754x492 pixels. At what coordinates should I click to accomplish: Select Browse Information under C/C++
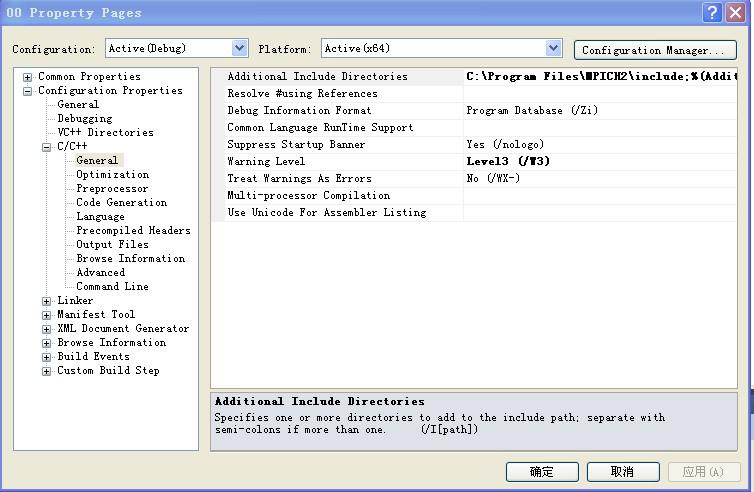coord(130,258)
